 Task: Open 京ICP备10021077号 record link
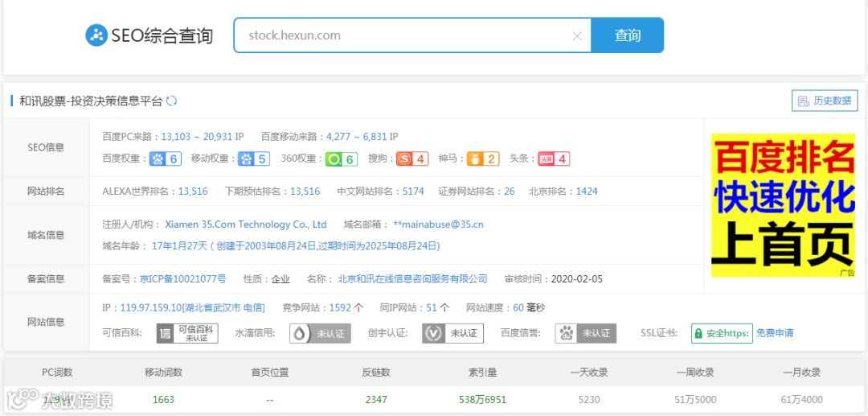point(182,278)
